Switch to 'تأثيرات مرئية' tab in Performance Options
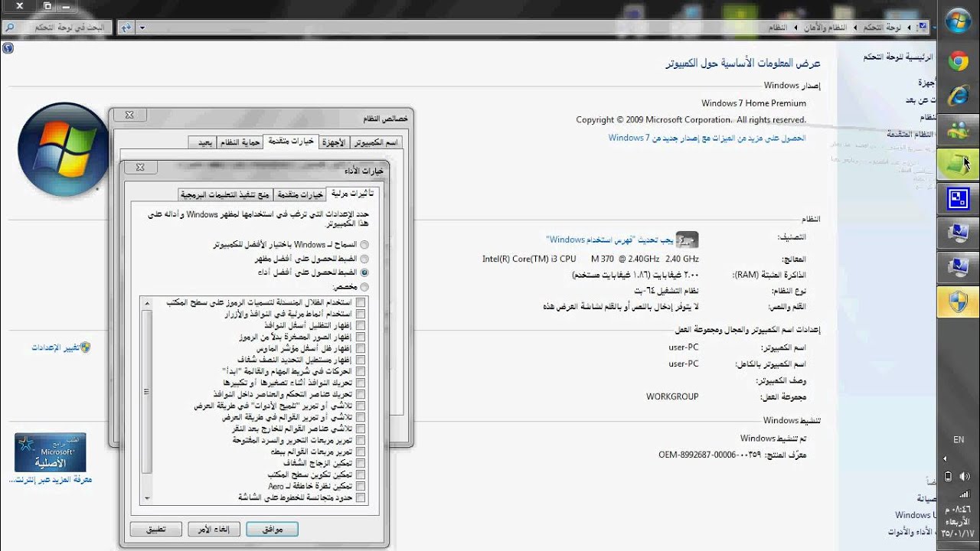The width and height of the screenshot is (980, 551). 351,194
